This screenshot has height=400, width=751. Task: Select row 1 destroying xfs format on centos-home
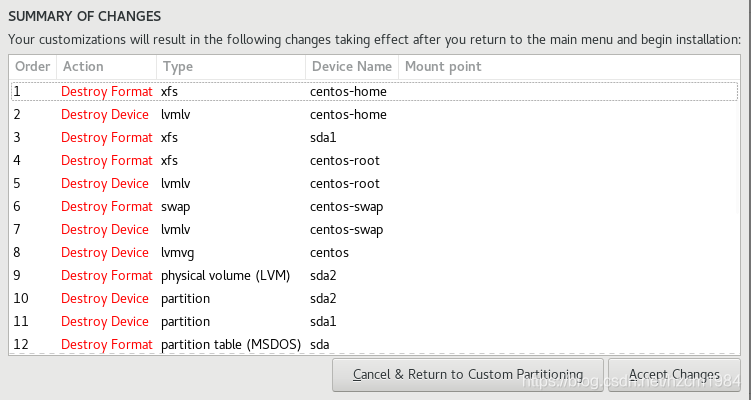(375, 91)
